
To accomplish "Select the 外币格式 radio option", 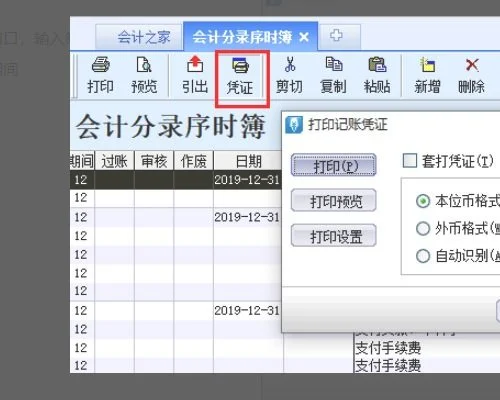I will click(x=423, y=229).
